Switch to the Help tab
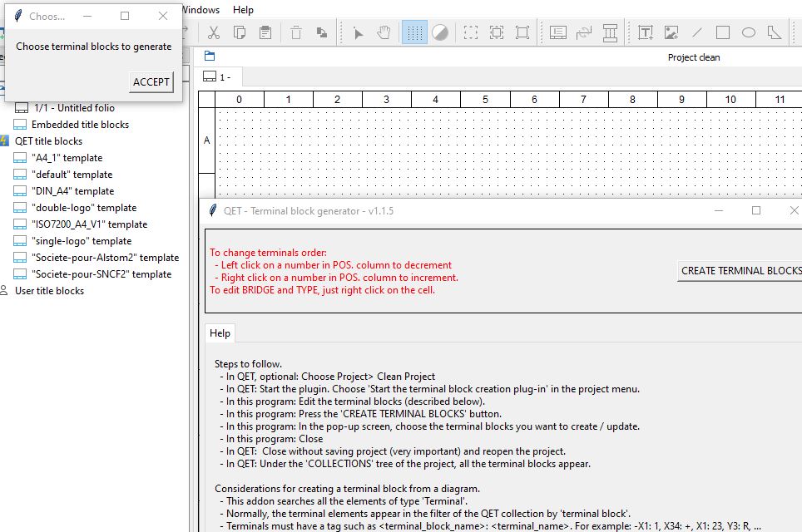802x532 pixels. tap(220, 333)
